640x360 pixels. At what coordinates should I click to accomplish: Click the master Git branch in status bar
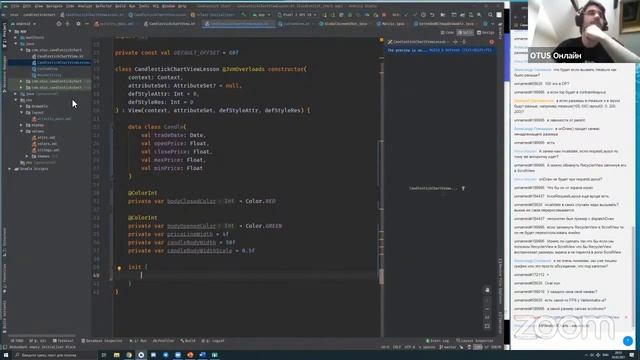point(447,347)
